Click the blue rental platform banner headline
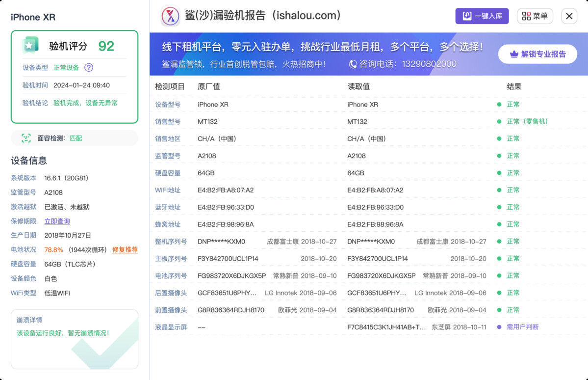 click(x=323, y=47)
